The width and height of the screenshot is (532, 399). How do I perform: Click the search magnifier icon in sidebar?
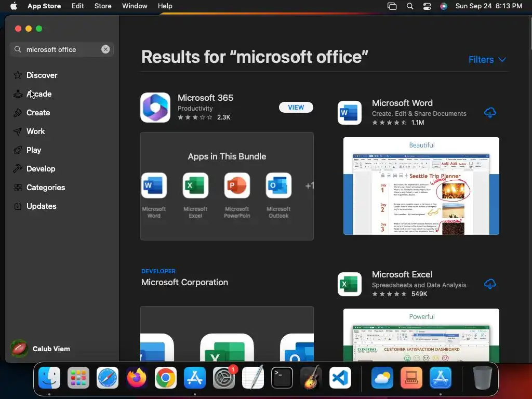click(x=18, y=49)
